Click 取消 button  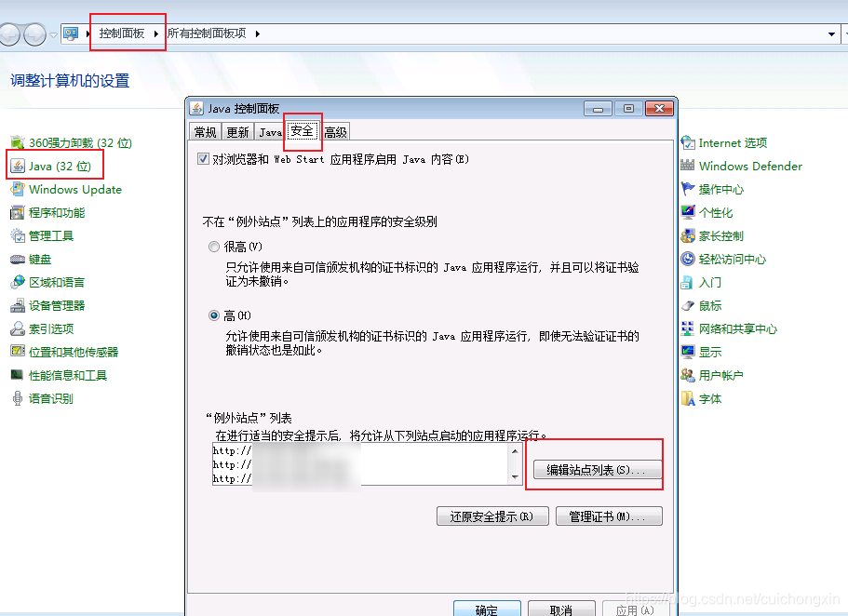pyautogui.click(x=561, y=609)
